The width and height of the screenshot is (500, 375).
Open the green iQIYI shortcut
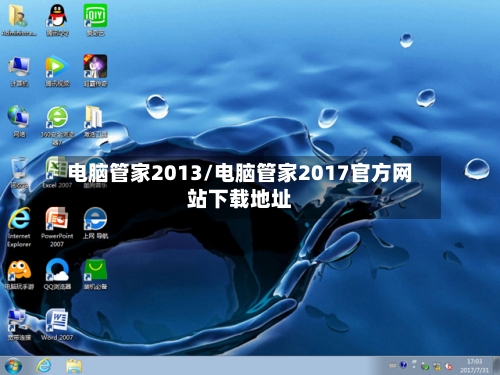95,19
